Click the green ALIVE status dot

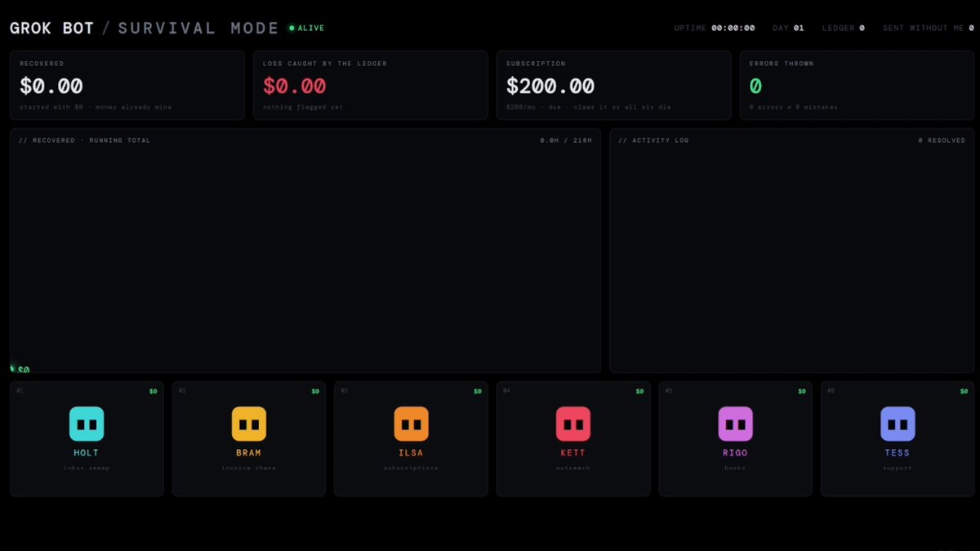pyautogui.click(x=292, y=28)
